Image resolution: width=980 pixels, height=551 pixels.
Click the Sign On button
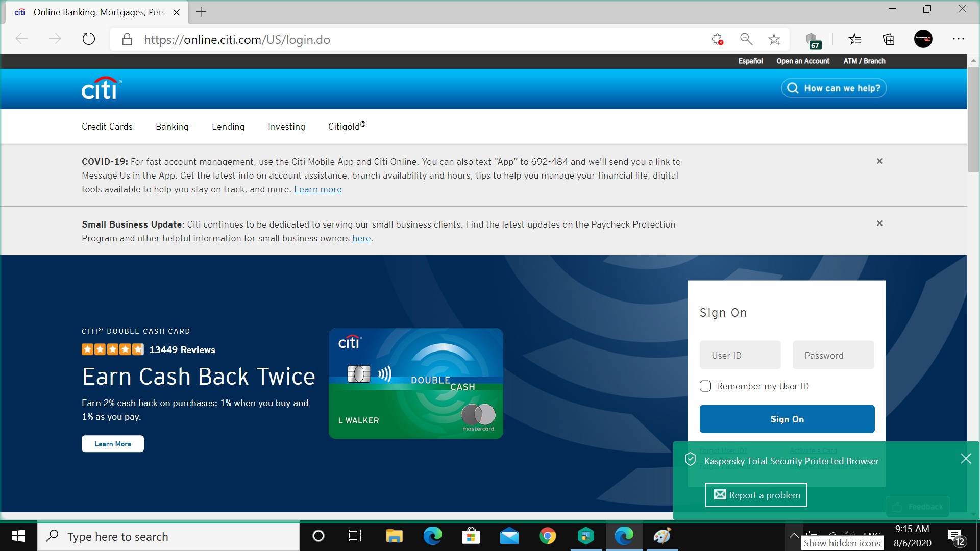click(x=787, y=418)
